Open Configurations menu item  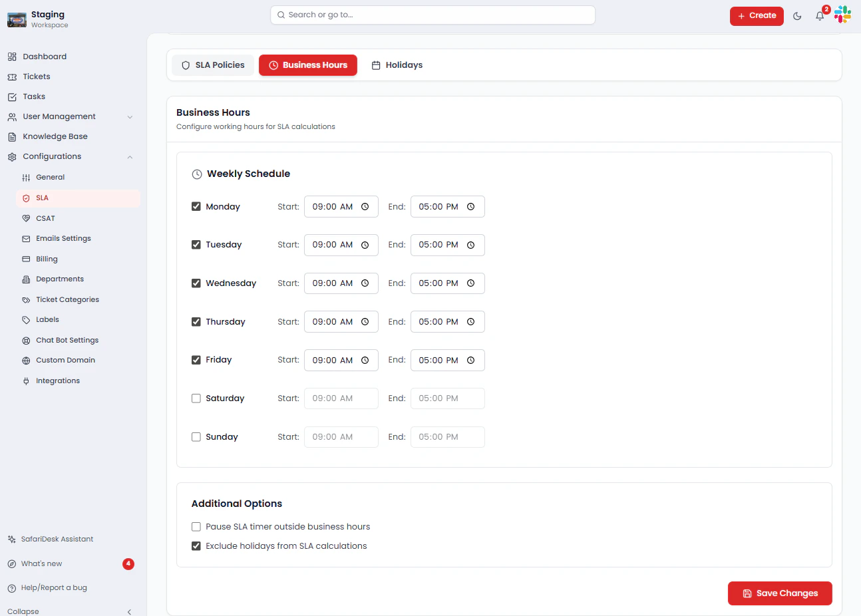click(x=71, y=156)
